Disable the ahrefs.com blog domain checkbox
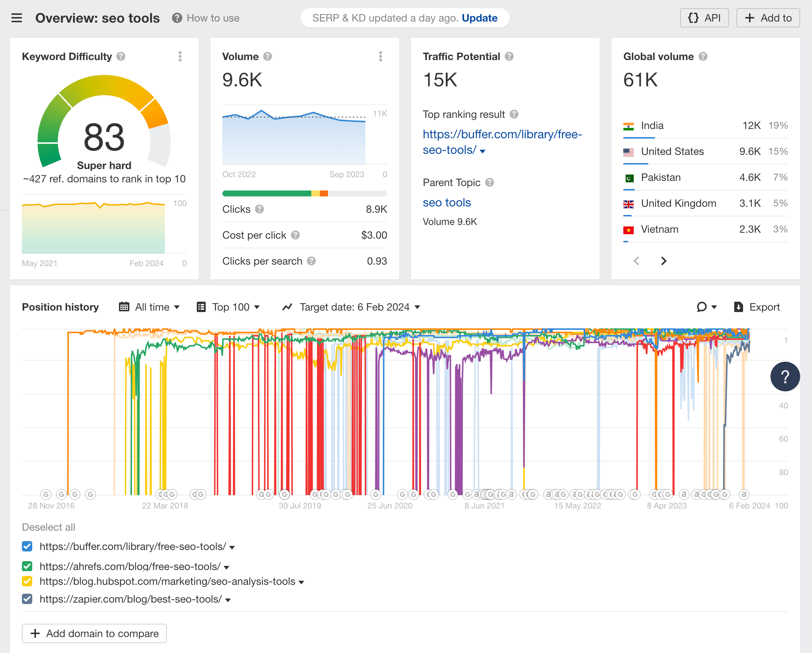The image size is (812, 653). (27, 566)
